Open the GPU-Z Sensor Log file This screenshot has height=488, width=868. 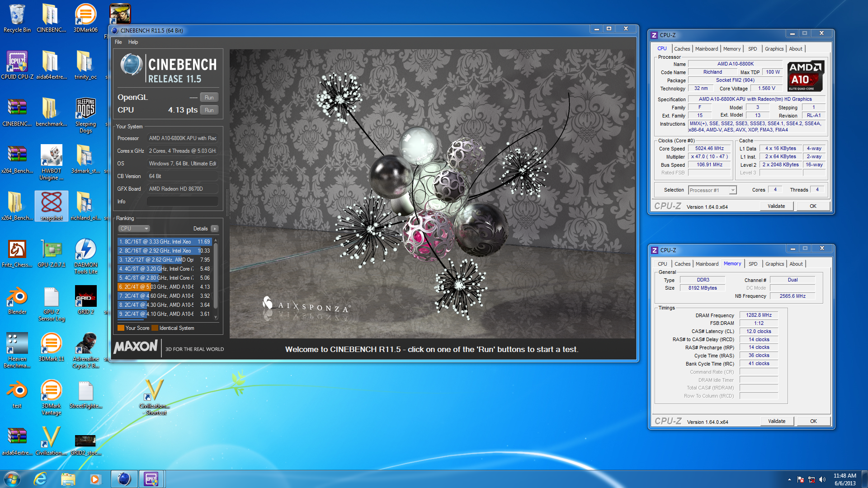[x=51, y=304]
